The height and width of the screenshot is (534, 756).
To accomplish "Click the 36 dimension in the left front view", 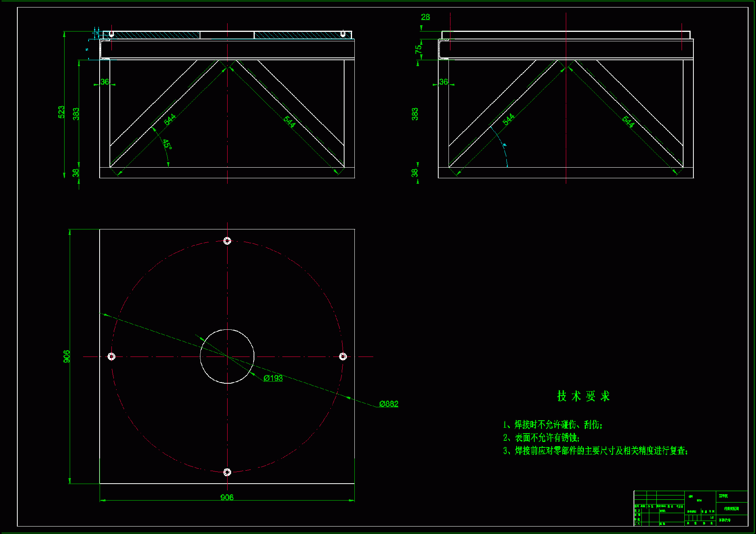I will click(x=104, y=82).
